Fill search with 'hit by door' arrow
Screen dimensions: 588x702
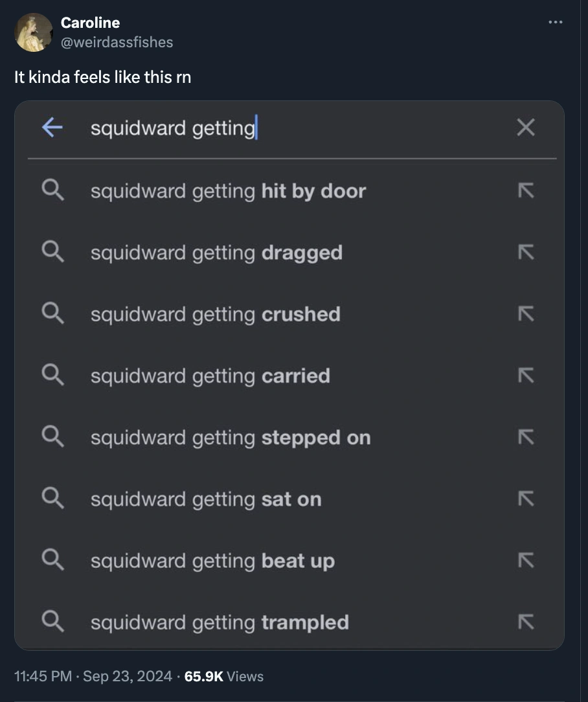(526, 190)
